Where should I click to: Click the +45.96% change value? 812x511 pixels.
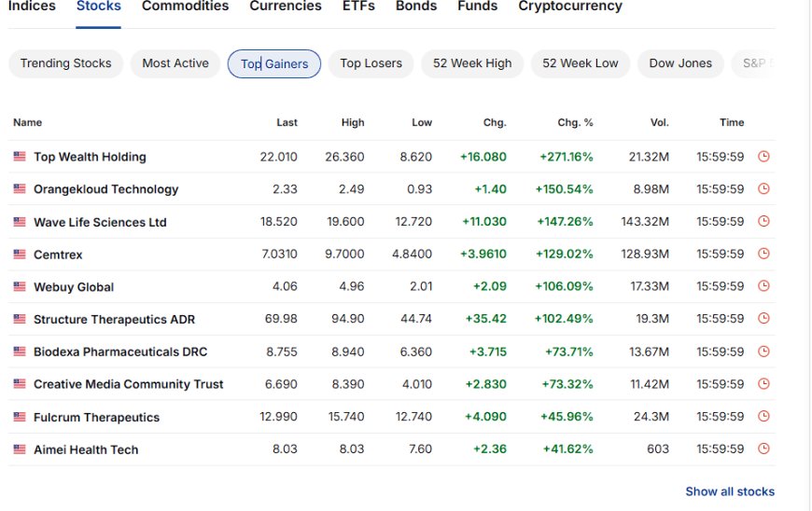[x=567, y=417]
